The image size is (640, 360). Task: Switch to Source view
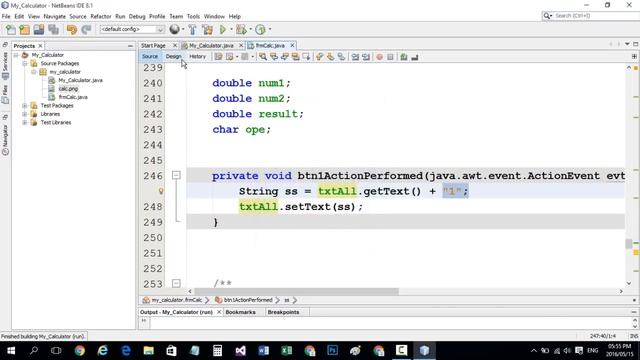150,56
